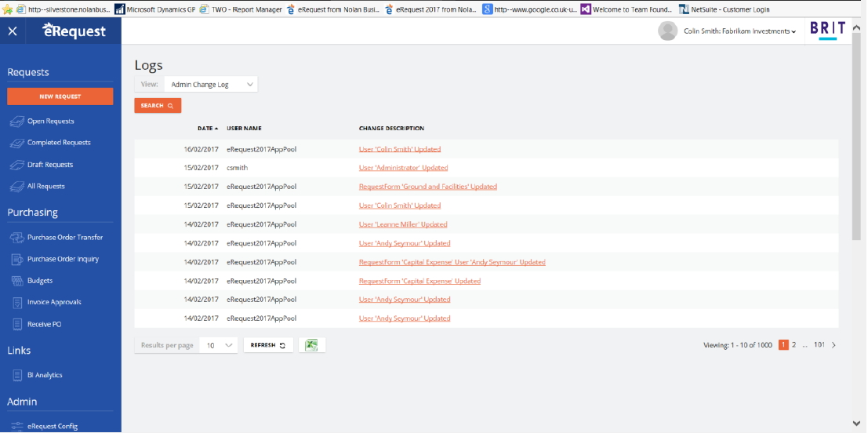
Task: Expand the results per page dropdown
Action: [219, 345]
